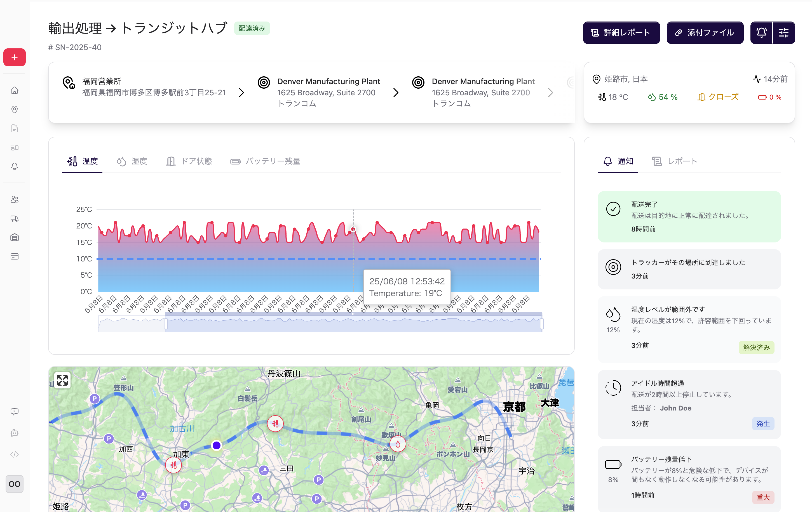This screenshot has height=512, width=812.
Task: Click the humidity alert marker on map
Action: 398,444
